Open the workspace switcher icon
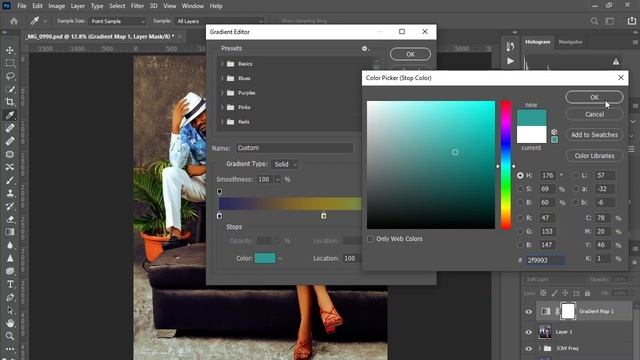Viewport: 640px width, 360px height. click(610, 21)
